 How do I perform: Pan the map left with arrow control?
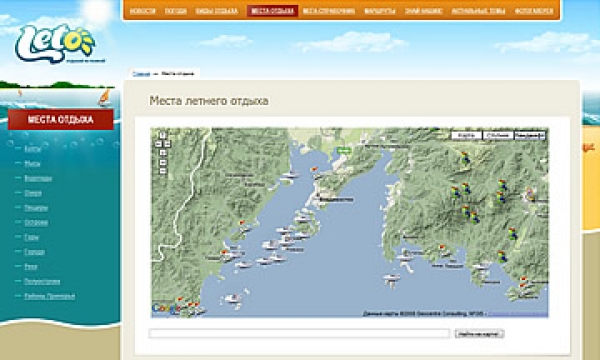click(158, 144)
